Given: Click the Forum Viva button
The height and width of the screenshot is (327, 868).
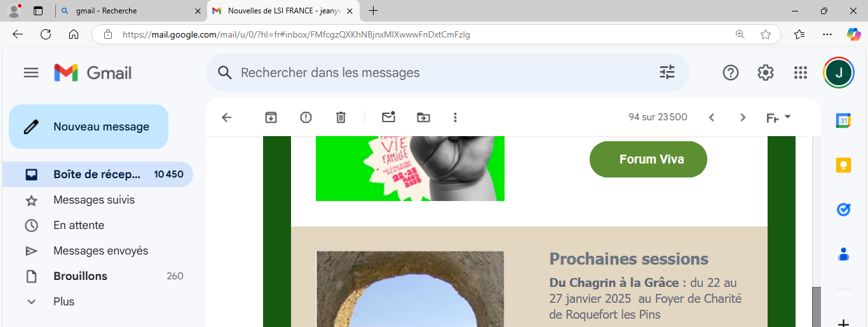Looking at the screenshot, I should [x=648, y=159].
